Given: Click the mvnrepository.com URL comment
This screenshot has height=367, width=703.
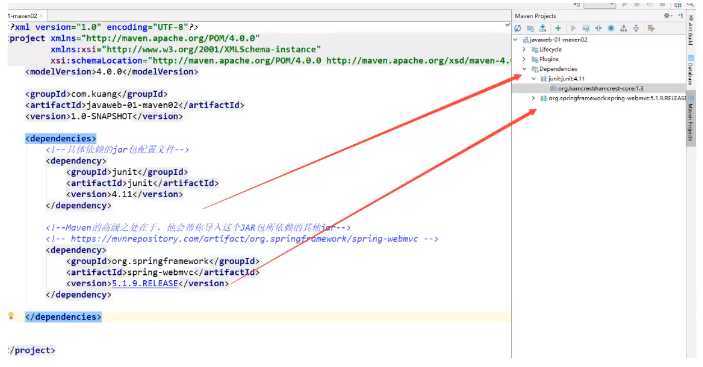Looking at the screenshot, I should click(x=242, y=239).
